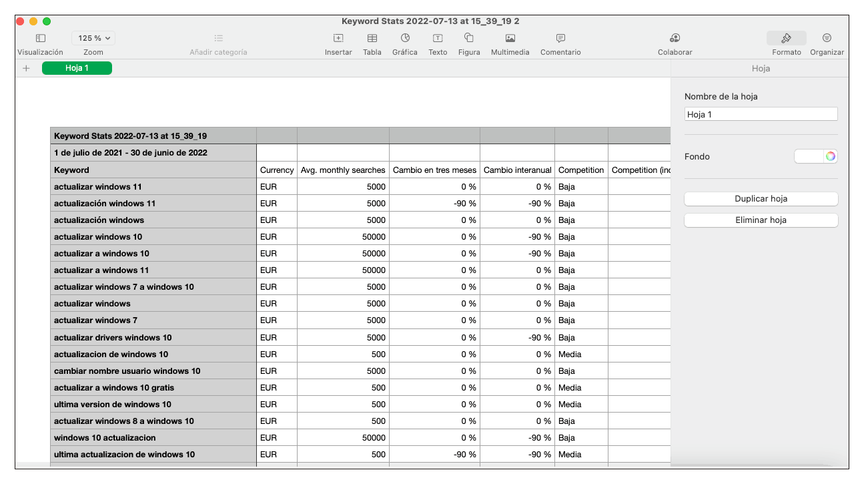868x488 pixels.
Task: Select the Avg. monthly searches header cell
Action: [x=343, y=170]
